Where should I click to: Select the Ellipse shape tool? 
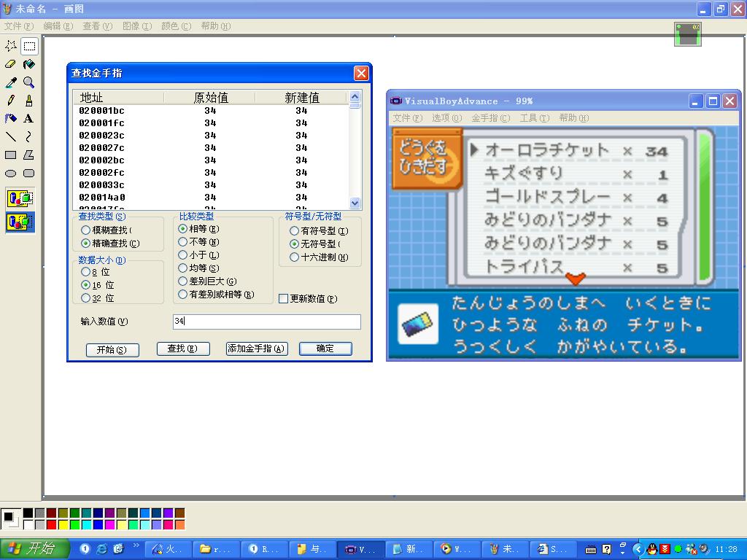[x=11, y=174]
